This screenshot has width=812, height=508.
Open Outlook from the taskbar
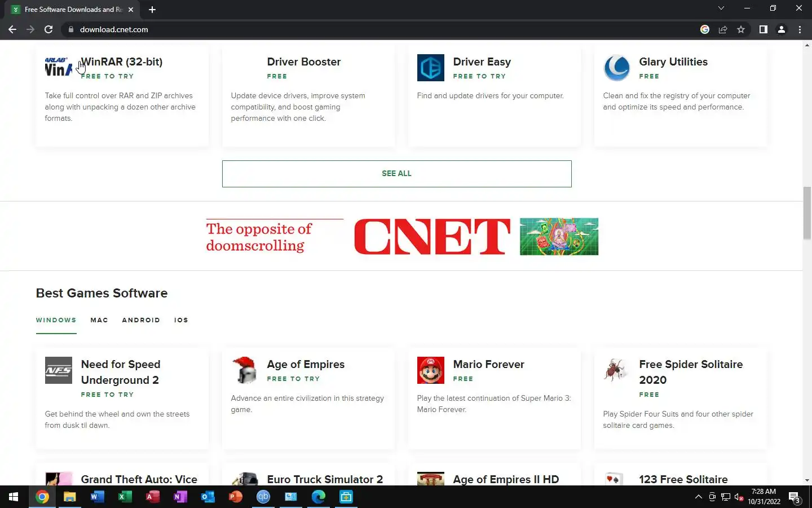tap(208, 497)
